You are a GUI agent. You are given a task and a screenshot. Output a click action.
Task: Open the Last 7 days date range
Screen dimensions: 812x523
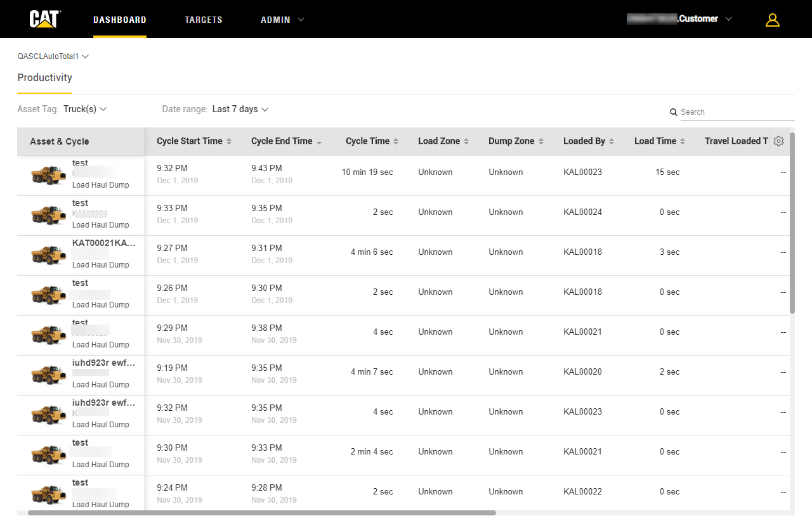point(240,109)
